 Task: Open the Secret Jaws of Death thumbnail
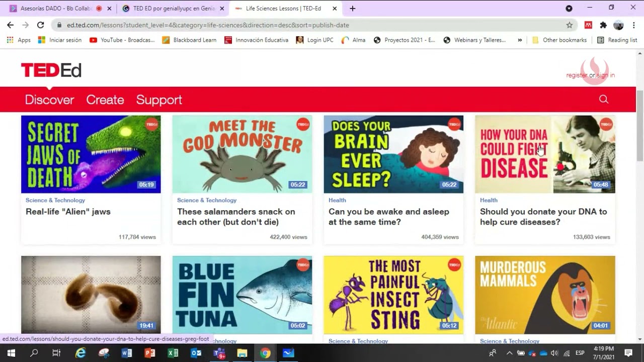coord(91,154)
